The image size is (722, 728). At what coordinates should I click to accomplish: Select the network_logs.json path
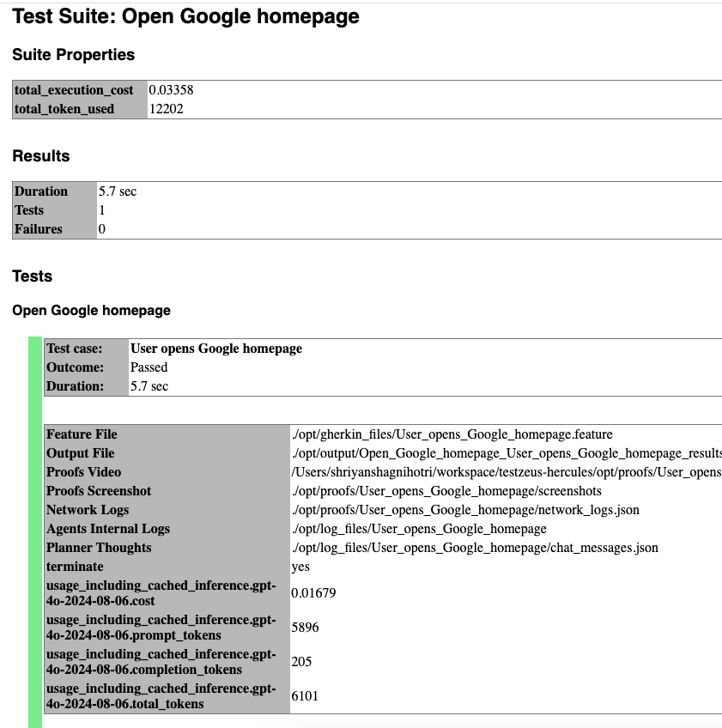pos(465,510)
